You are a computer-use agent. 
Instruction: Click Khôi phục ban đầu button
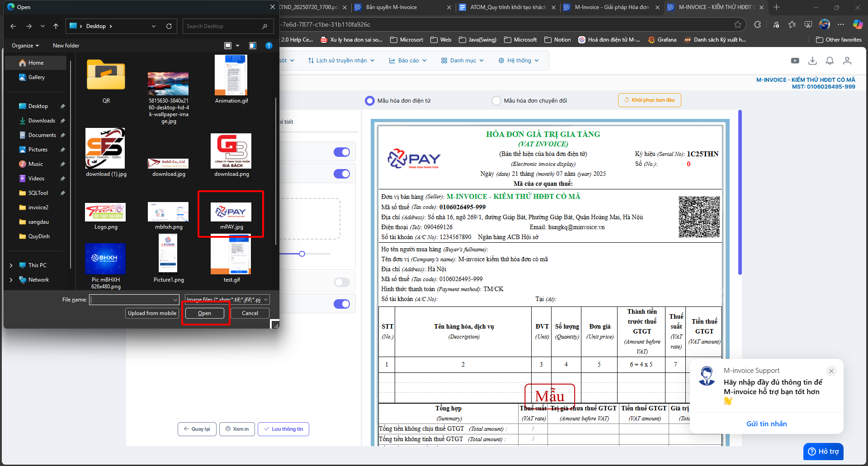pyautogui.click(x=650, y=100)
